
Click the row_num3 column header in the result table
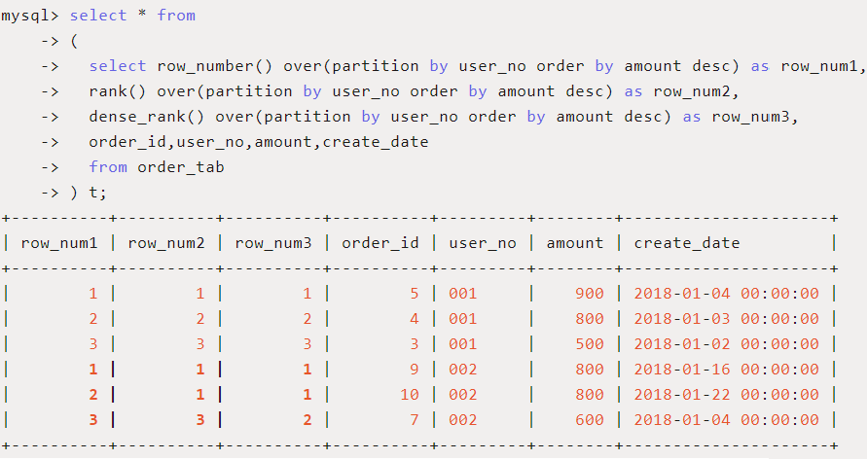point(273,243)
